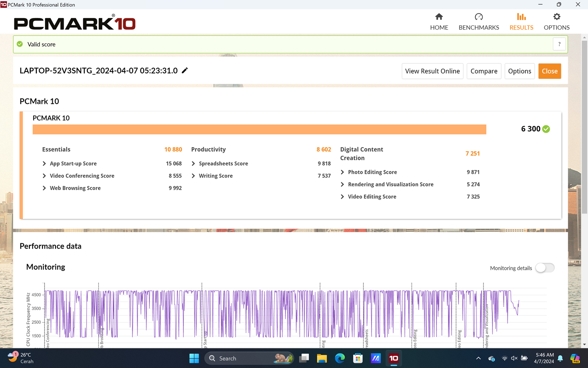Open Task View in the taskbar

(x=304, y=359)
